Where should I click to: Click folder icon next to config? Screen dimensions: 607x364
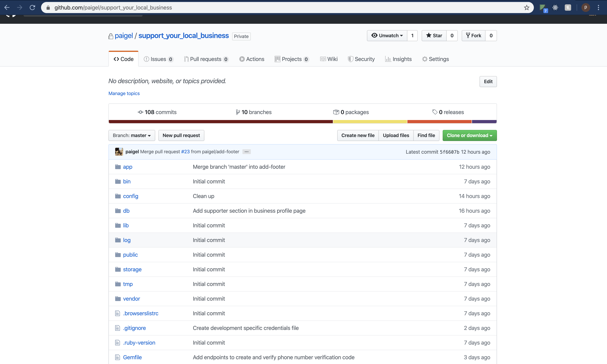pyautogui.click(x=118, y=196)
